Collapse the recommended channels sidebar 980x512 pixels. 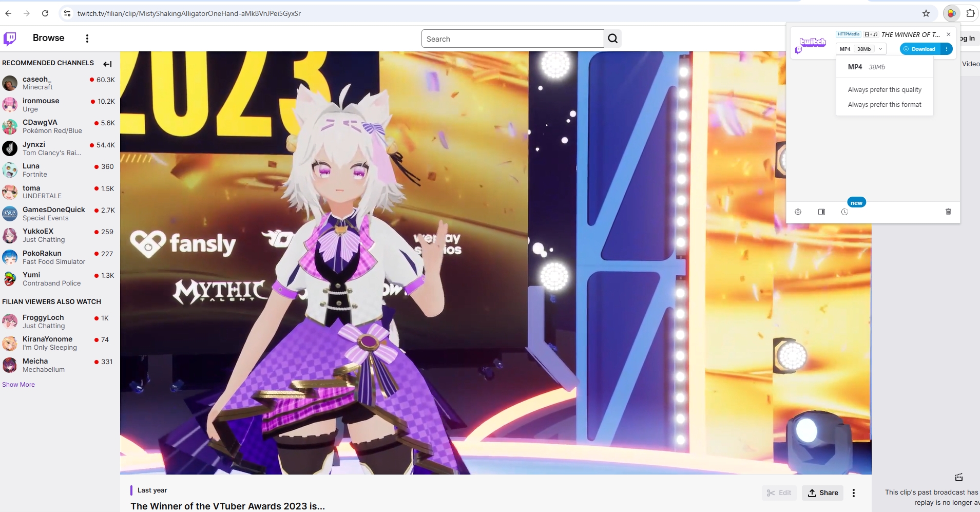coord(107,64)
